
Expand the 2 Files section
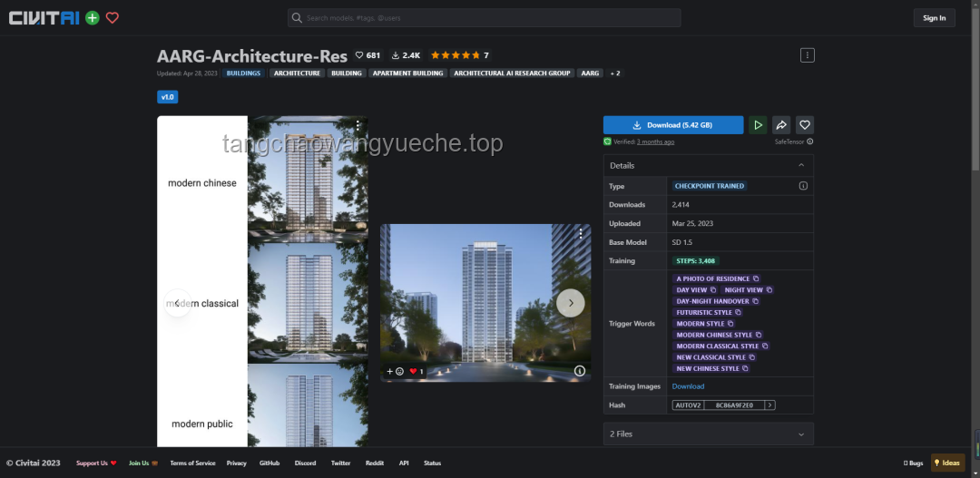(708, 434)
